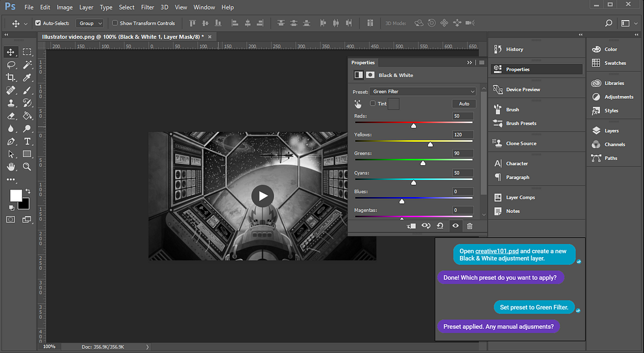Enable Quick Mask mode
Viewport: 644px width, 353px height.
(x=11, y=219)
